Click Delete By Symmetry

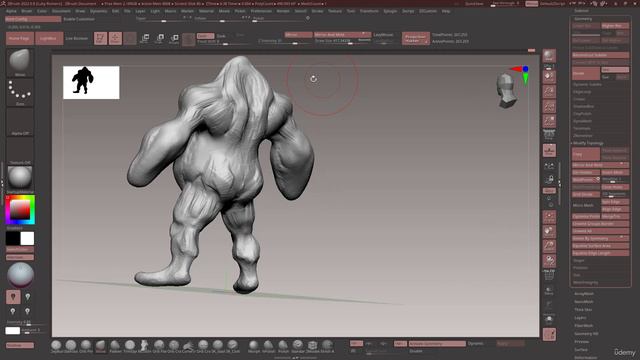coord(600,238)
